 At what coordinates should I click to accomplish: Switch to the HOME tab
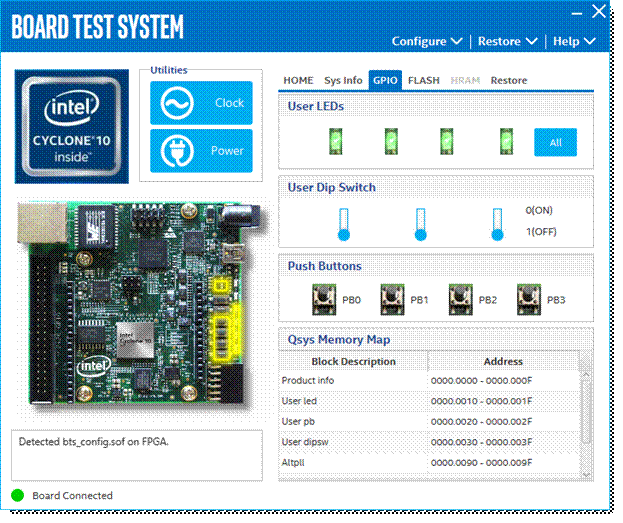point(298,80)
